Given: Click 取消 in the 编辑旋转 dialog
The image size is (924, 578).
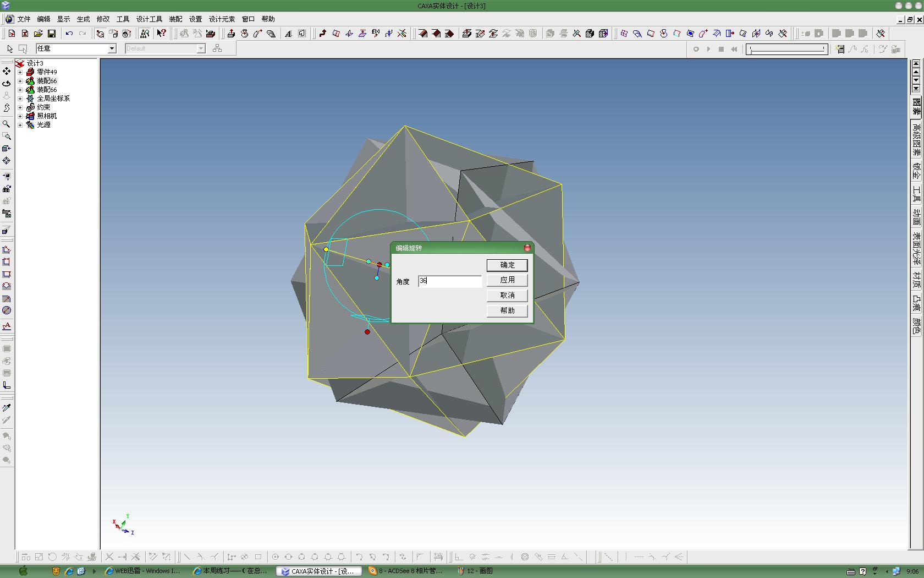Looking at the screenshot, I should [507, 296].
